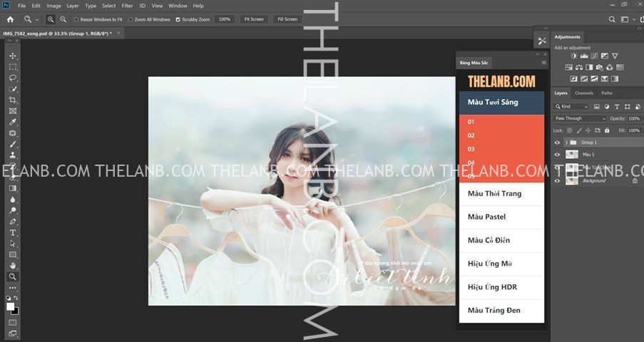644x342 pixels.
Task: Uncheck the Scrubby Zoom option
Action: coord(178,19)
